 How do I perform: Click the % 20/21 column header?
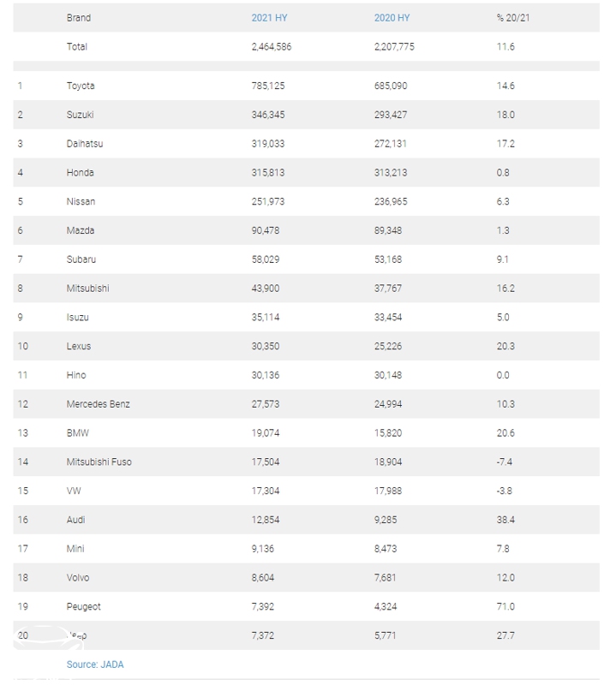[513, 17]
